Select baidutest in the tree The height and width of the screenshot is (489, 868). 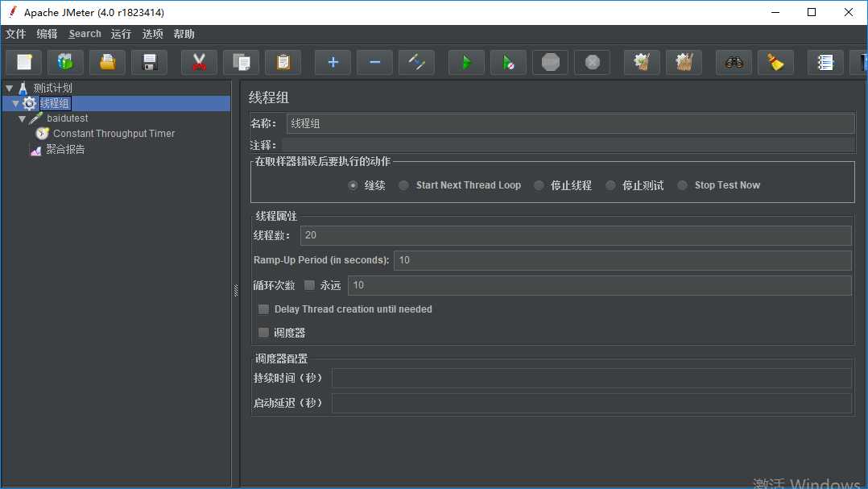click(68, 118)
